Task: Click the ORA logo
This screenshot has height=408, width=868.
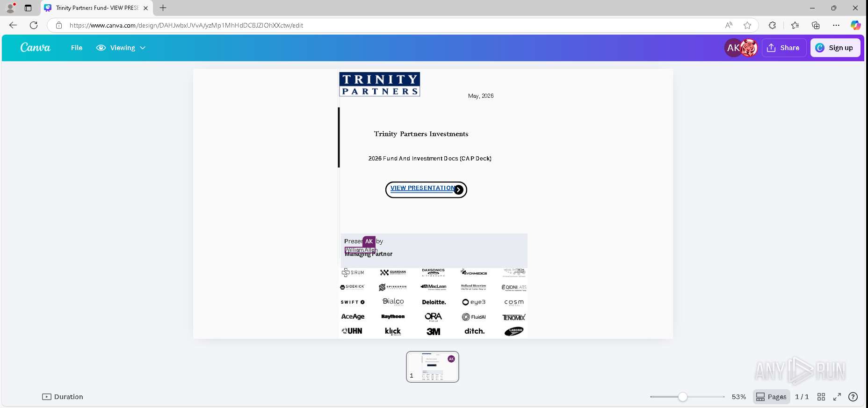Action: (434, 317)
